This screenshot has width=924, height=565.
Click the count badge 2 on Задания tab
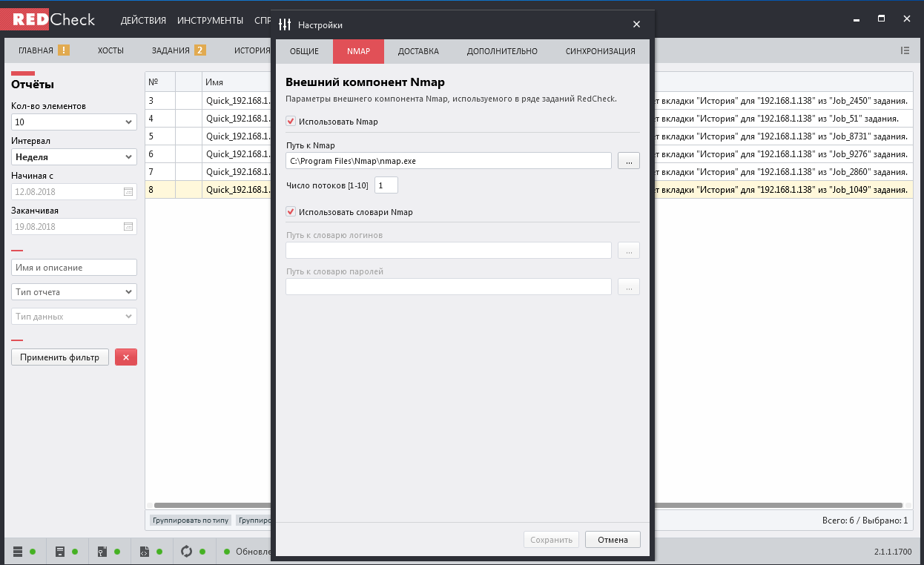pyautogui.click(x=200, y=50)
